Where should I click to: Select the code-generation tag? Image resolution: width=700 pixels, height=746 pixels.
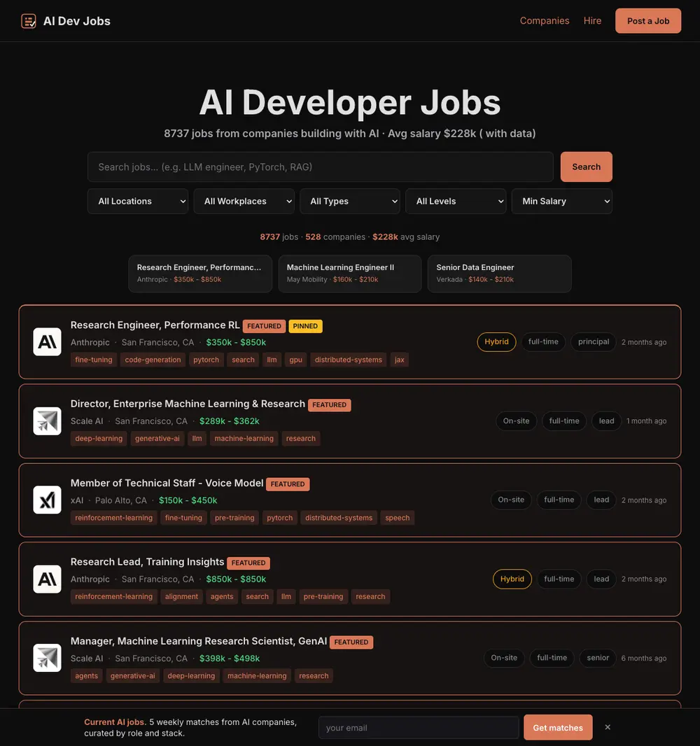tap(153, 360)
